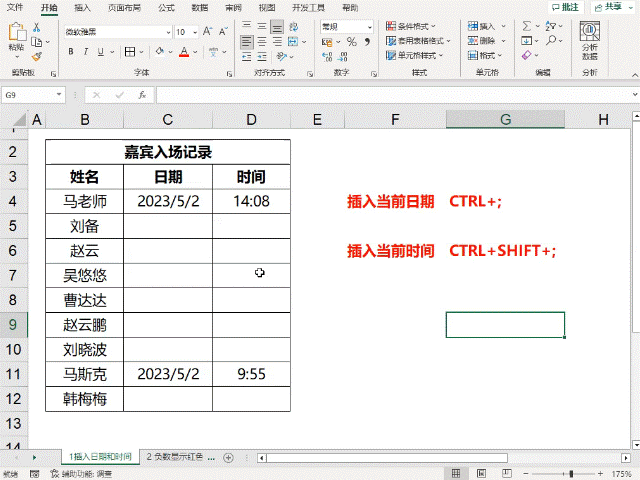Viewport: 640px width, 480px height.
Task: Switch to 页面布局 ribbon tab
Action: (124, 7)
